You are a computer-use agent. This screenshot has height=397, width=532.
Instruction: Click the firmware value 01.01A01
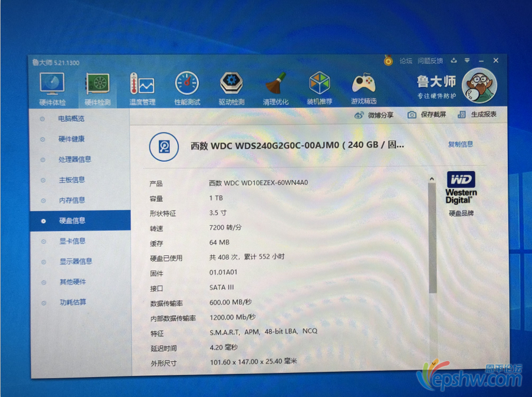[x=223, y=272]
